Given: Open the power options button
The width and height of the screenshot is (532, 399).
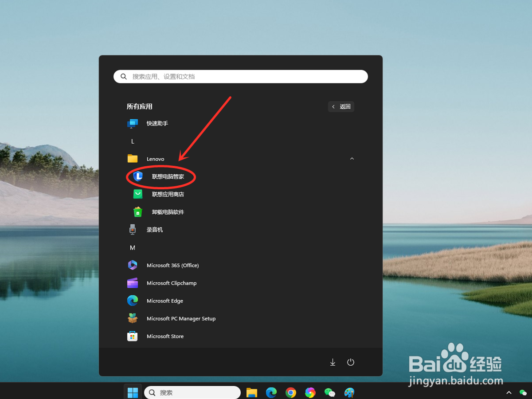Looking at the screenshot, I should [351, 362].
